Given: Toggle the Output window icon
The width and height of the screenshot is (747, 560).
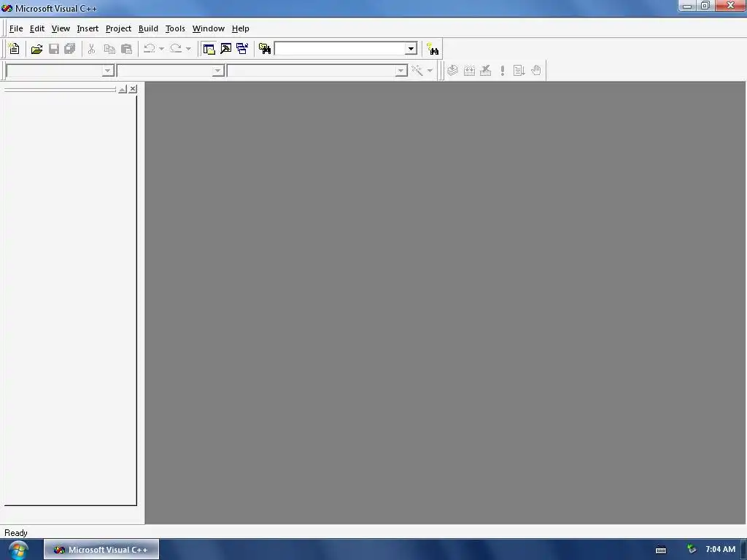Looking at the screenshot, I should click(226, 49).
